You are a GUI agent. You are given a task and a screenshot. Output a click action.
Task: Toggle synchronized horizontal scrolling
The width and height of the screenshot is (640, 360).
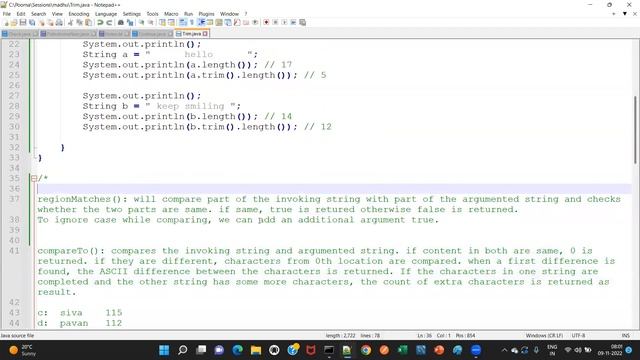[171, 22]
